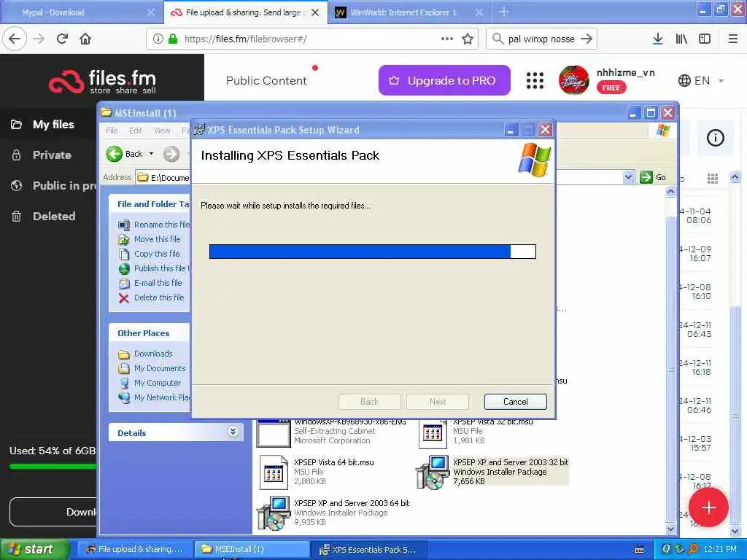Screen dimensions: 747x560
Task: Open My Documents in Other Places
Action: (152, 368)
